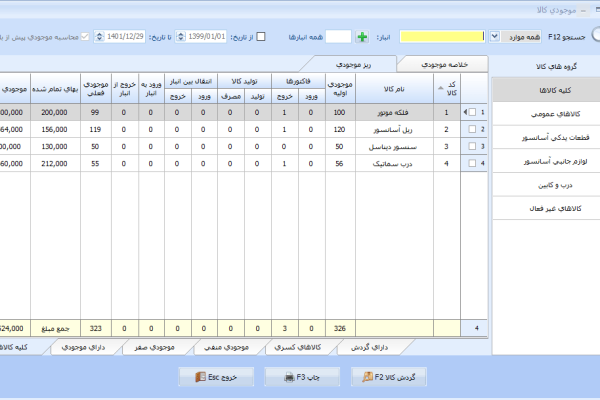Select the کالاهای کسری bottom tab
The height and width of the screenshot is (400, 600).
[298, 347]
